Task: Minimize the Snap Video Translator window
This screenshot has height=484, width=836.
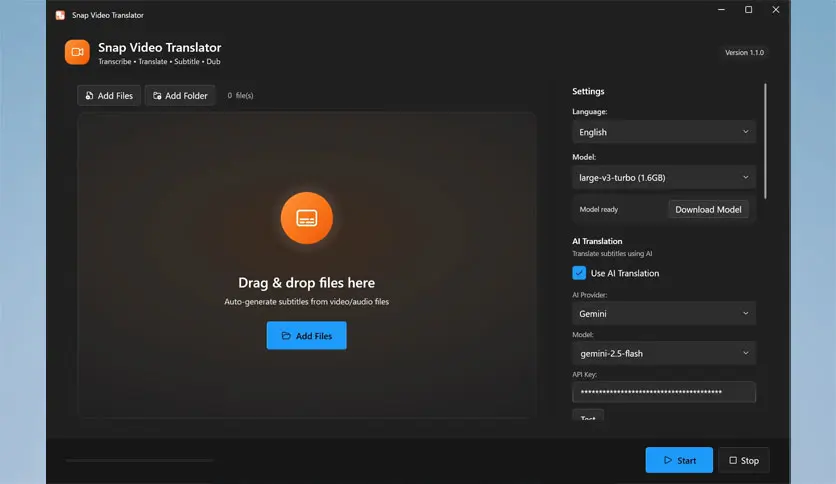Action: pyautogui.click(x=721, y=10)
